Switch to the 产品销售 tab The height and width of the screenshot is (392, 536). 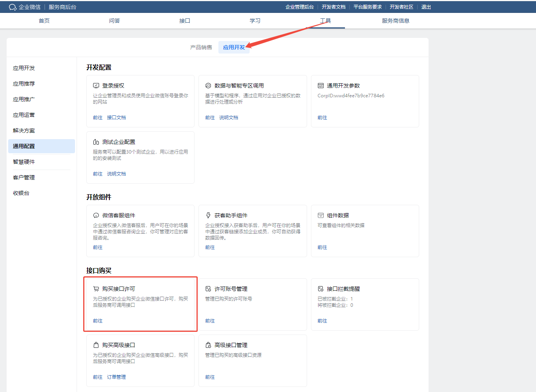pos(201,47)
